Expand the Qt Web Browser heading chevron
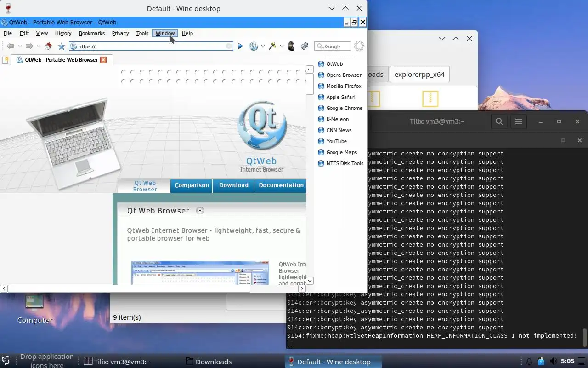This screenshot has width=588, height=368. coord(200,210)
